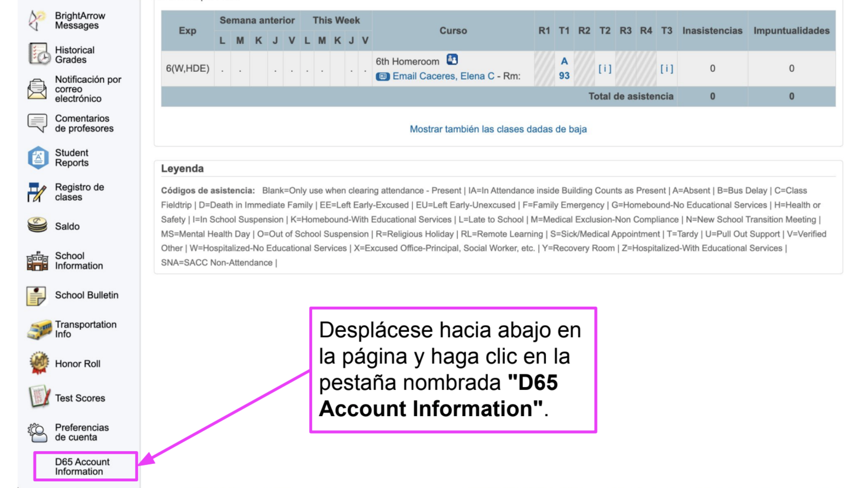Open the T1 grade A 93 link
Image resolution: width=868 pixels, height=488 pixels.
[564, 68]
